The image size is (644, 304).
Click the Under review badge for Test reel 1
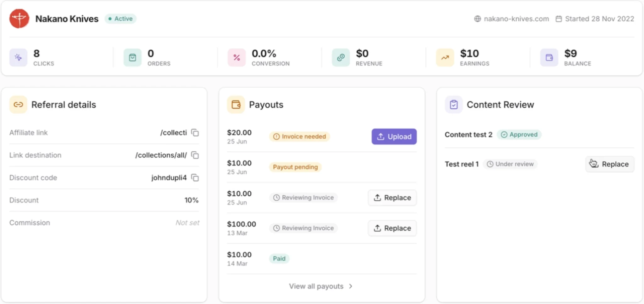(x=510, y=164)
